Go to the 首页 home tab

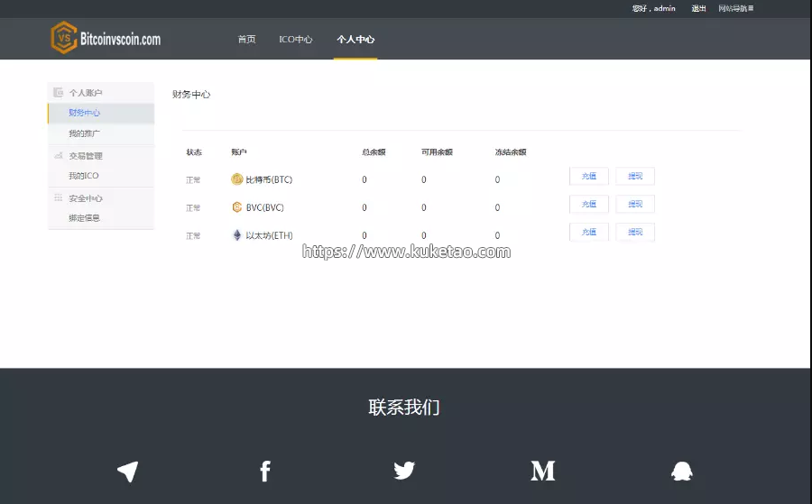246,40
